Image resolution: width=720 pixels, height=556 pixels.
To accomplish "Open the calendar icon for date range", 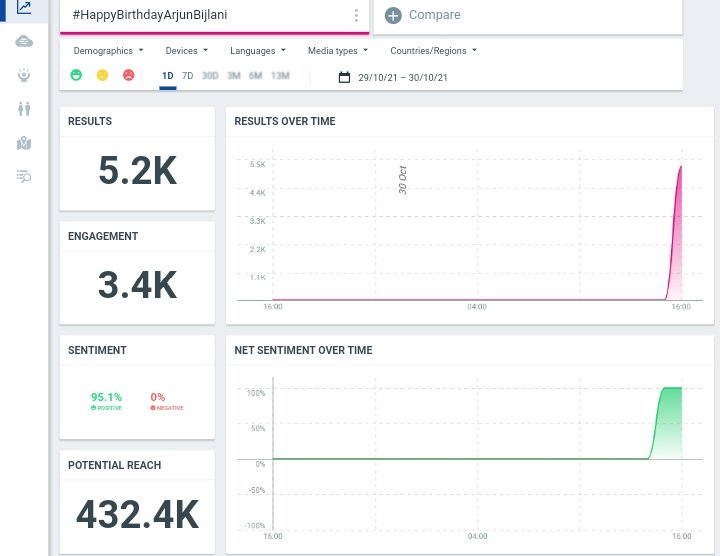I will (x=344, y=77).
